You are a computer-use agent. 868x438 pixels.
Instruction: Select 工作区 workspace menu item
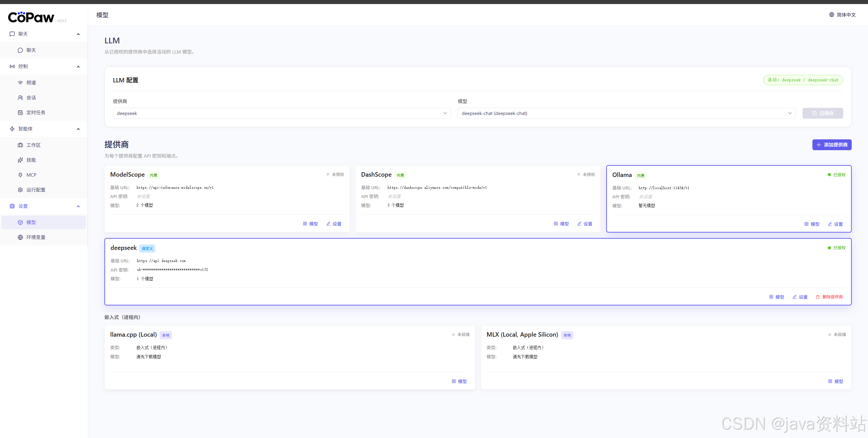tap(33, 145)
